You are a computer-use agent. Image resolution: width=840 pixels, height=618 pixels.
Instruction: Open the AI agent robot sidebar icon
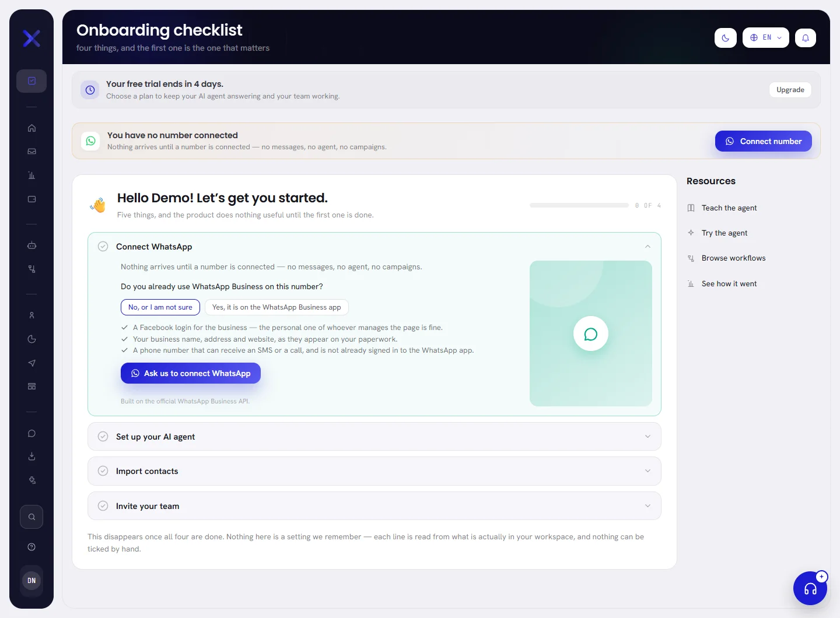click(32, 245)
